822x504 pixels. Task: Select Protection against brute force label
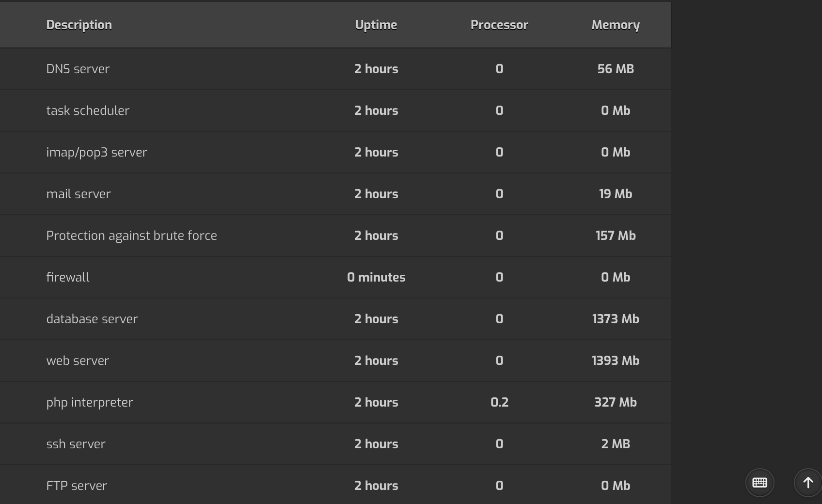coord(131,236)
